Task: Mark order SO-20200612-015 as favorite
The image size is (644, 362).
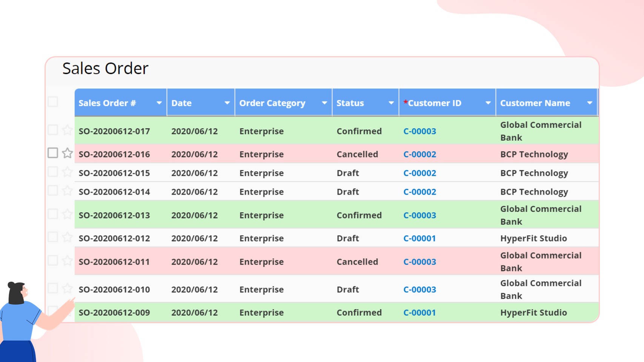Action: point(67,172)
